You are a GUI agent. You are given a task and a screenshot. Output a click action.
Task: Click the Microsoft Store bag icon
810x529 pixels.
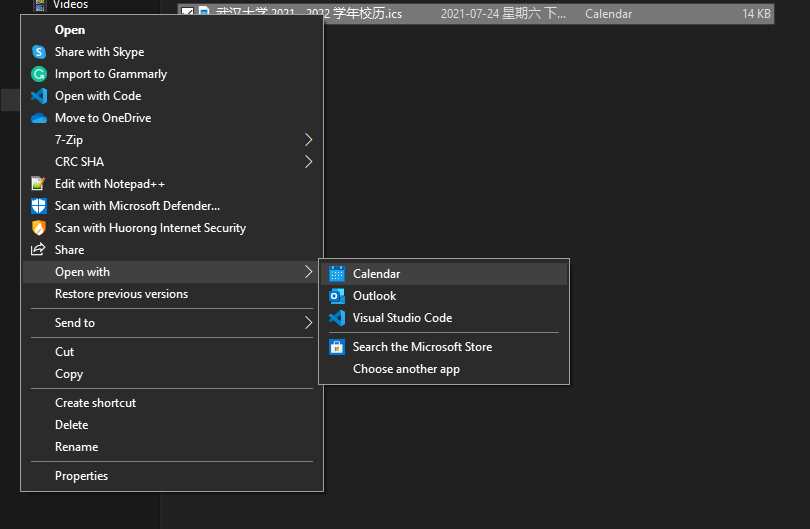tap(337, 347)
